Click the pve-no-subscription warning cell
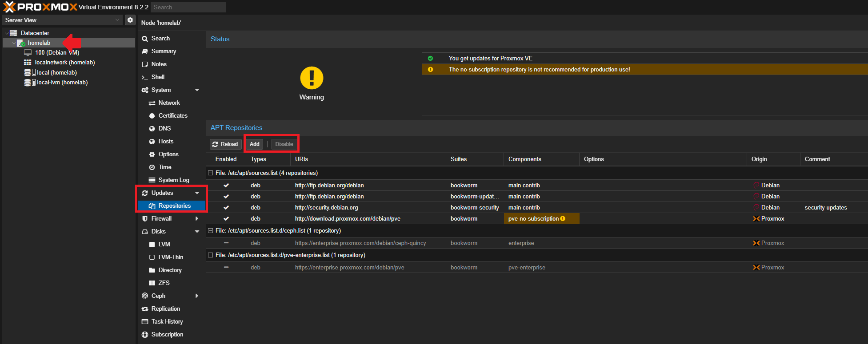868x344 pixels. coord(541,219)
